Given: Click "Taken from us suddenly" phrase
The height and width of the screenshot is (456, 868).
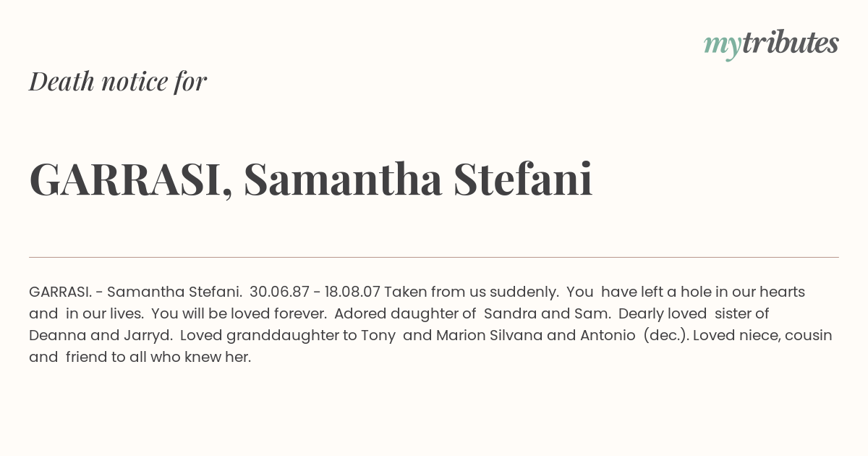Looking at the screenshot, I should tap(471, 292).
